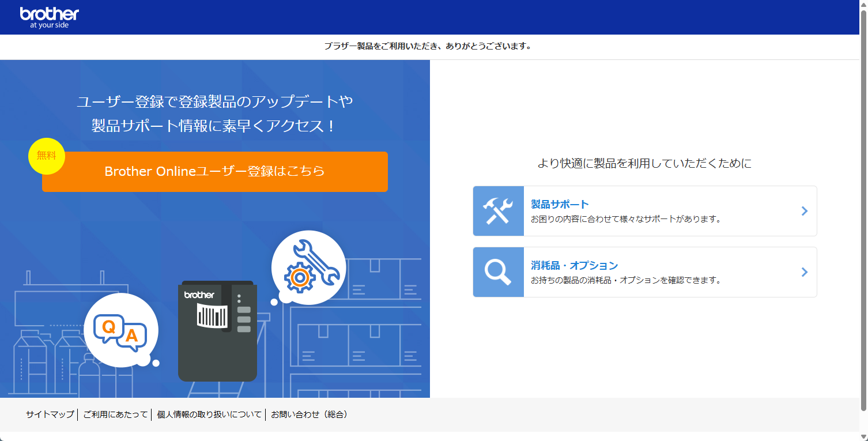
Task: Click the yellow 無料 badge
Action: click(x=47, y=156)
